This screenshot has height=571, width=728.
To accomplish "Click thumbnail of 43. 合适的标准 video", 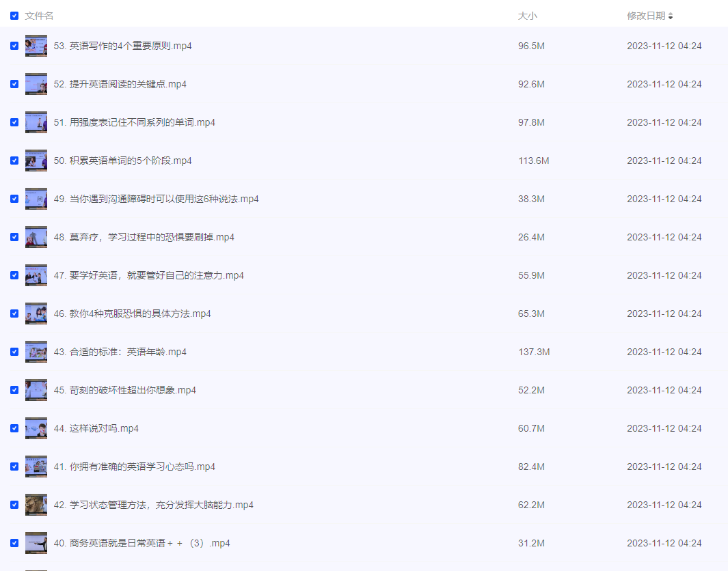I will [x=36, y=352].
